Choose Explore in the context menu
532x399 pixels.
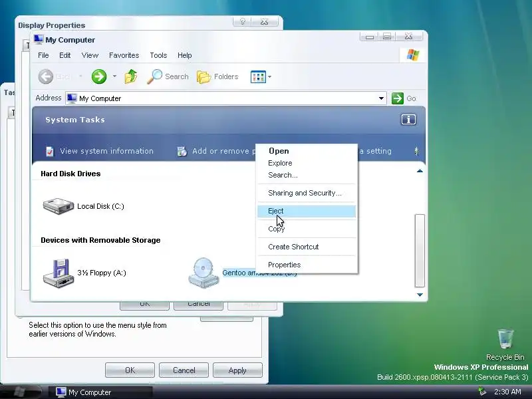pyautogui.click(x=307, y=163)
